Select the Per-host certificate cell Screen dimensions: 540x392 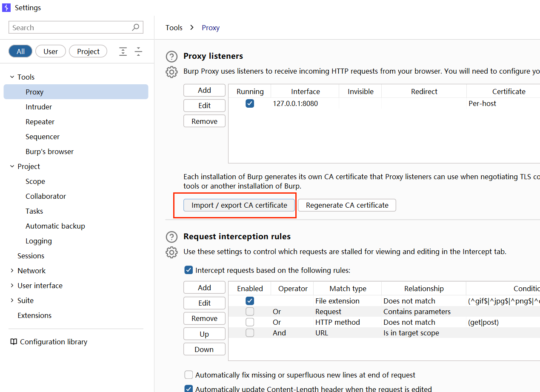coord(503,103)
